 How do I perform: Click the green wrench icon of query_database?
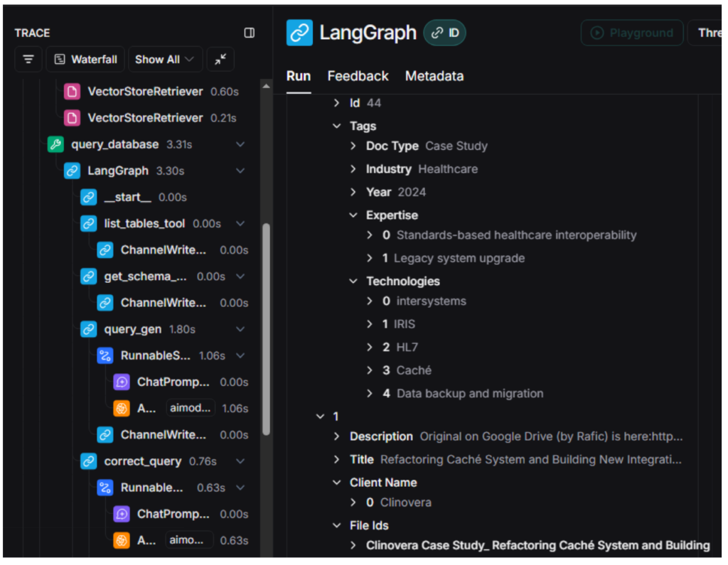(55, 144)
